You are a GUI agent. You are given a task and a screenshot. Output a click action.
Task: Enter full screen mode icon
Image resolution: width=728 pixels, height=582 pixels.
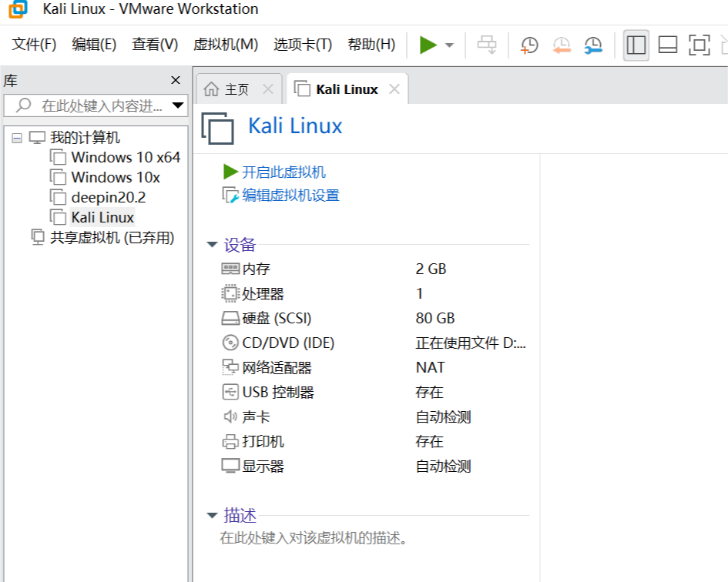pyautogui.click(x=699, y=45)
